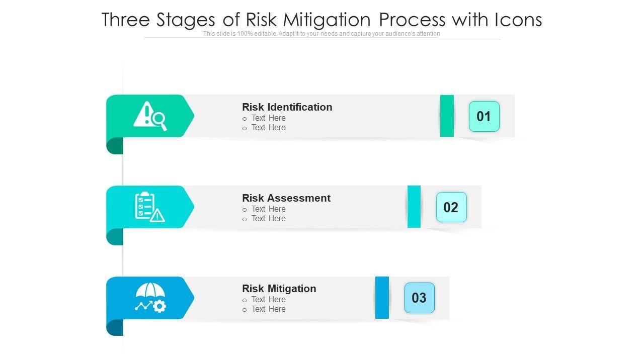Viewport: 644px width, 362px height.
Task: Select second Text Here bullet under Risk Mitigation
Action: point(268,309)
